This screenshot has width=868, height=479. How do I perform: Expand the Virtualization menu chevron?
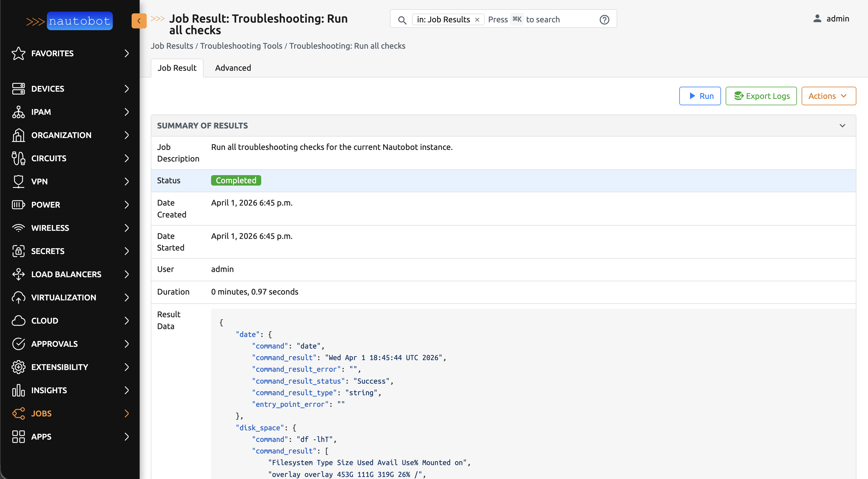[x=127, y=297]
